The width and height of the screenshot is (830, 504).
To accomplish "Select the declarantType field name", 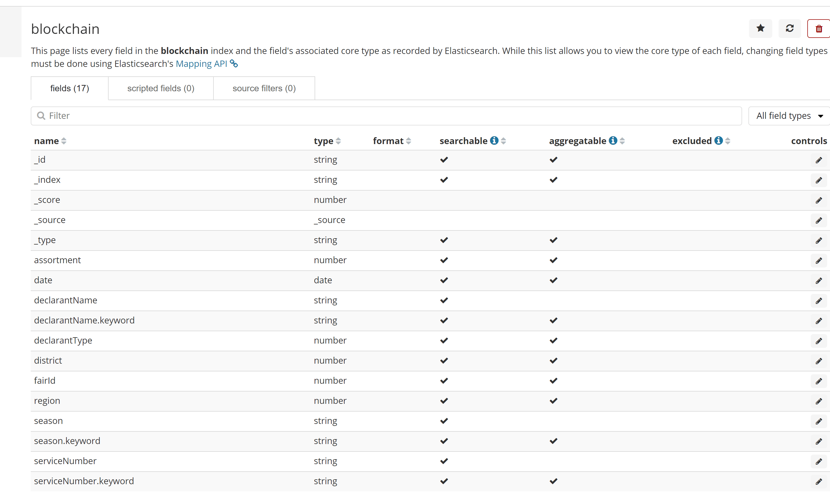I will [x=63, y=340].
